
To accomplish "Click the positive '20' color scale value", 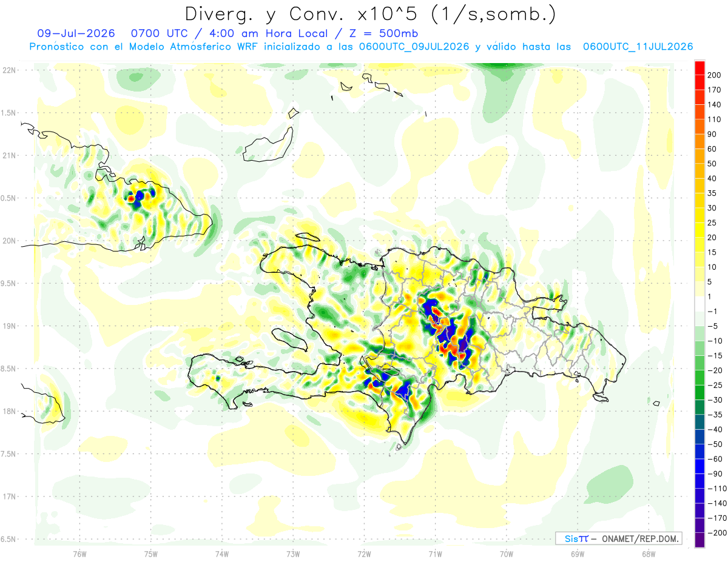I will coord(713,237).
